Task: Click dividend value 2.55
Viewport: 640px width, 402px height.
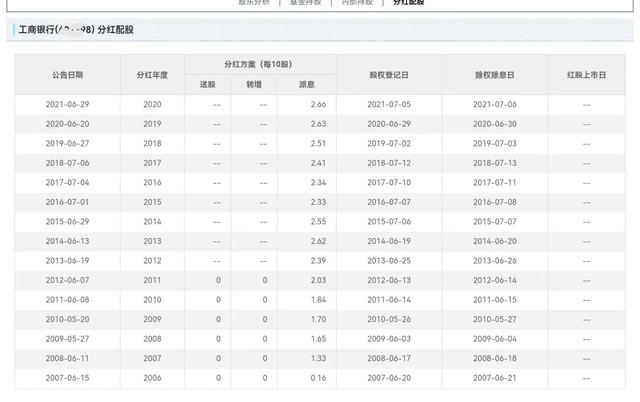Action: [318, 222]
